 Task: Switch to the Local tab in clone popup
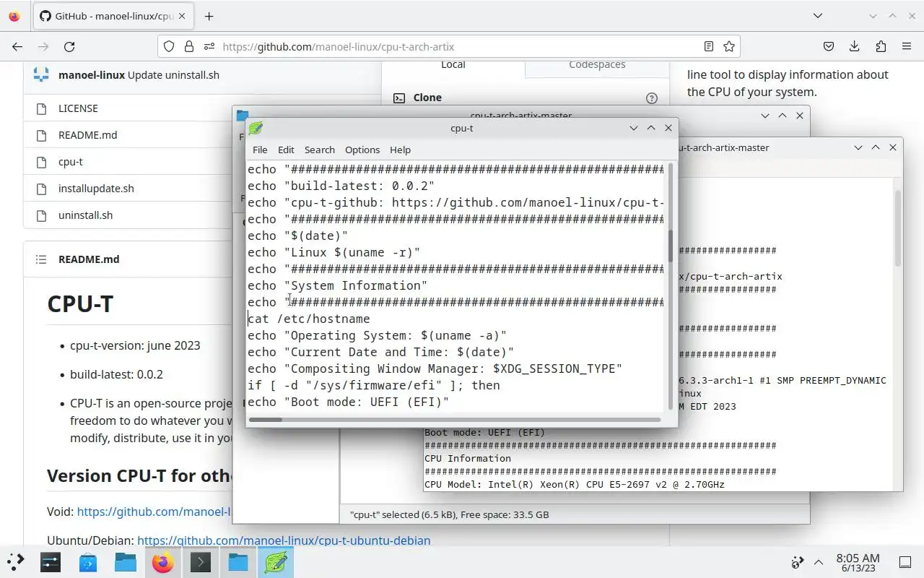[453, 65]
